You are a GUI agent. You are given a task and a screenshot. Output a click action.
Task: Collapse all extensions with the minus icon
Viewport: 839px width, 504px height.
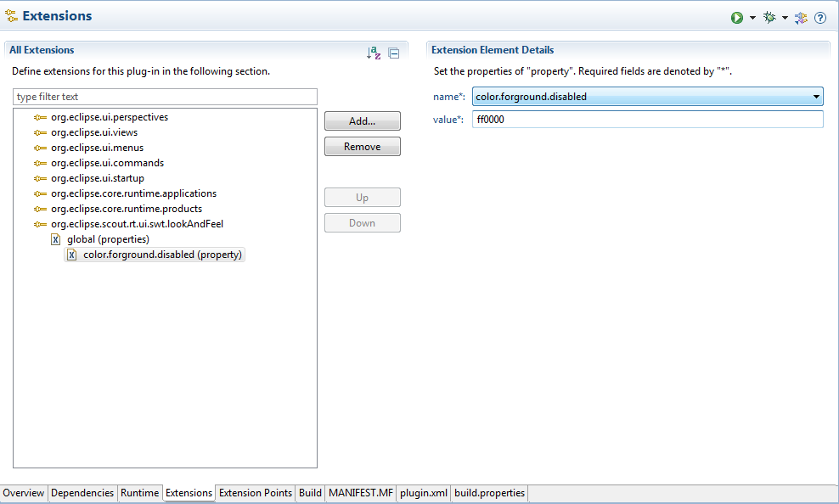[x=394, y=53]
